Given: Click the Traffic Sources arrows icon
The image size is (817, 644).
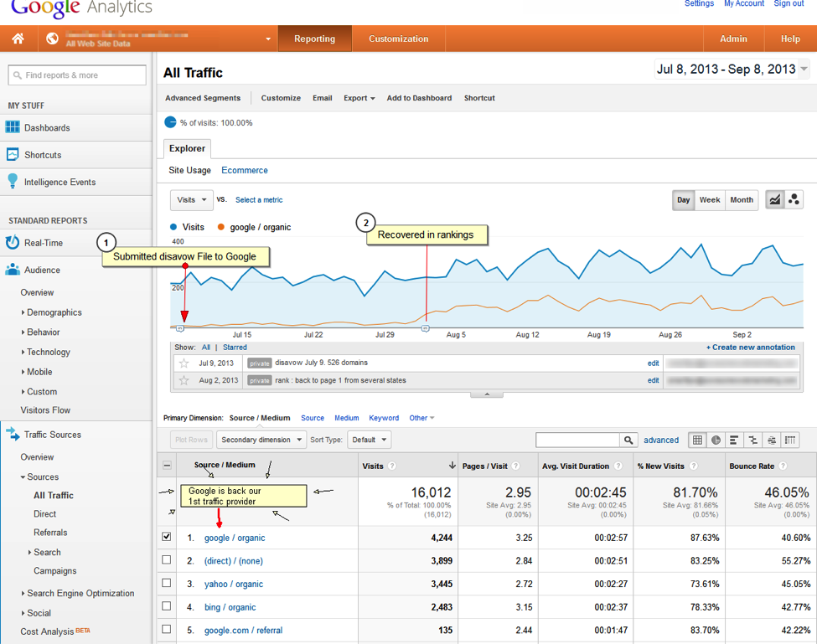Looking at the screenshot, I should (x=13, y=434).
